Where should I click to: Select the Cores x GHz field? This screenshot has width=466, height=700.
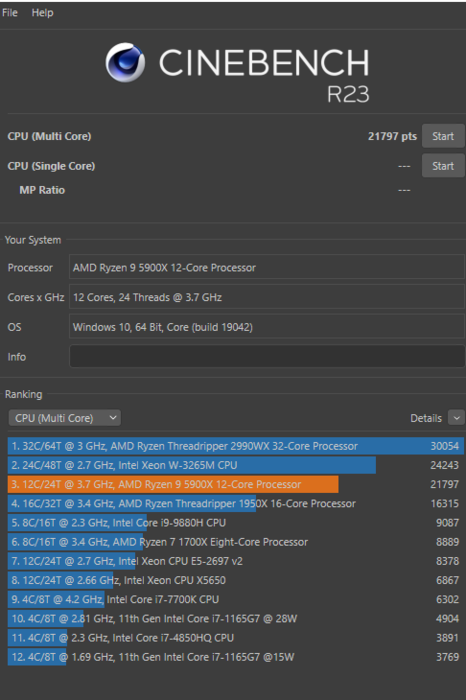pos(267,297)
